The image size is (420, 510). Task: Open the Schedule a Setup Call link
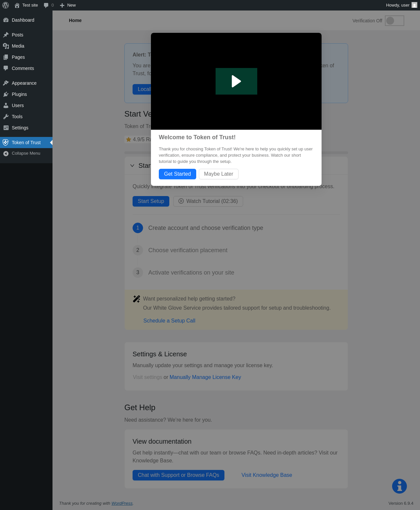pyautogui.click(x=169, y=321)
